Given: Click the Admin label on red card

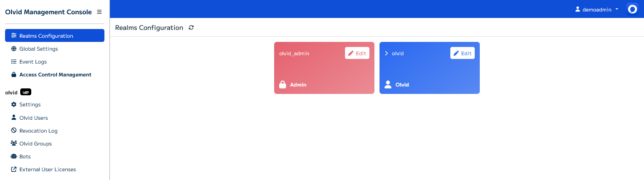Looking at the screenshot, I should coord(298,85).
